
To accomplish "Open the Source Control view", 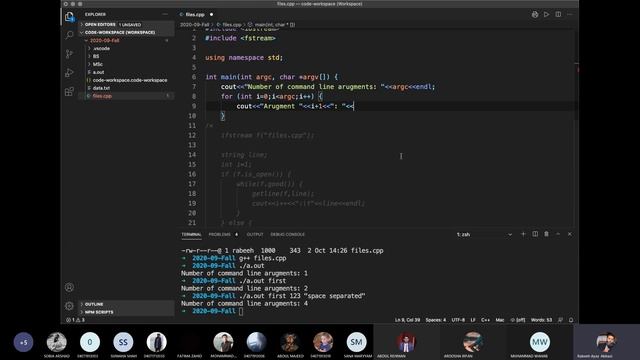I will coord(69,54).
